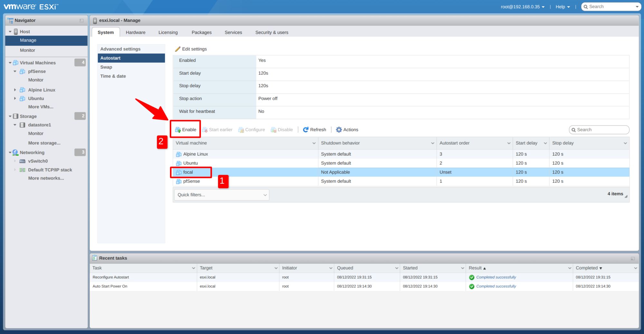Click the pfSense VM icon in Navigator
This screenshot has height=334, width=644.
[23, 71]
